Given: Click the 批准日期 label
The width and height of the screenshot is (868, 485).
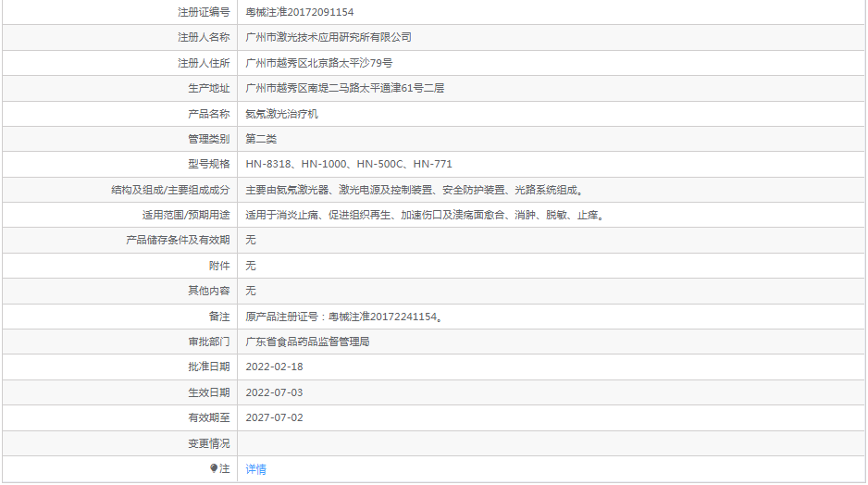Looking at the screenshot, I should 209,367.
